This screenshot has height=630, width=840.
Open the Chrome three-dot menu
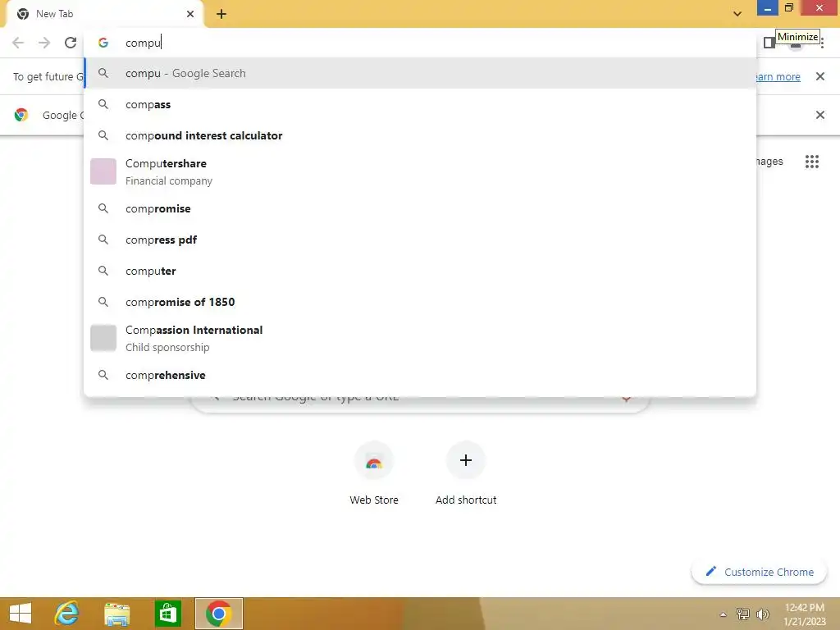[822, 43]
